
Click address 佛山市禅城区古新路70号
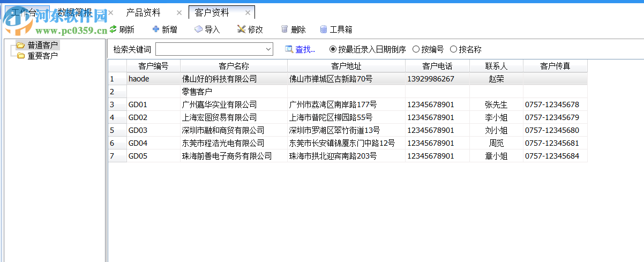(x=331, y=79)
